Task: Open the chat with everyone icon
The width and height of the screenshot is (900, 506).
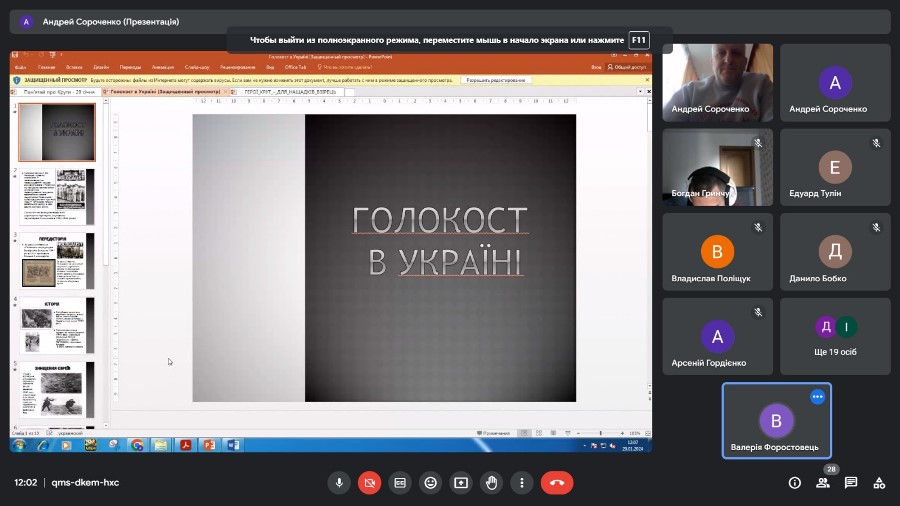Action: coord(851,482)
